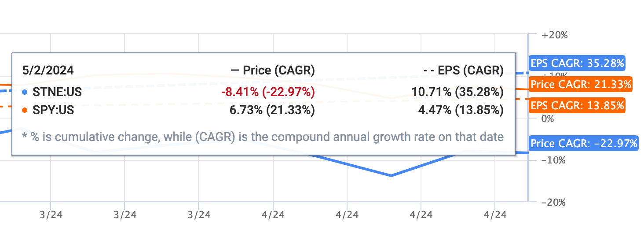Screen dimensions: 644x230
Task: Click the SPY EPS value 4.47% (13.85%)
Action: click(460, 110)
